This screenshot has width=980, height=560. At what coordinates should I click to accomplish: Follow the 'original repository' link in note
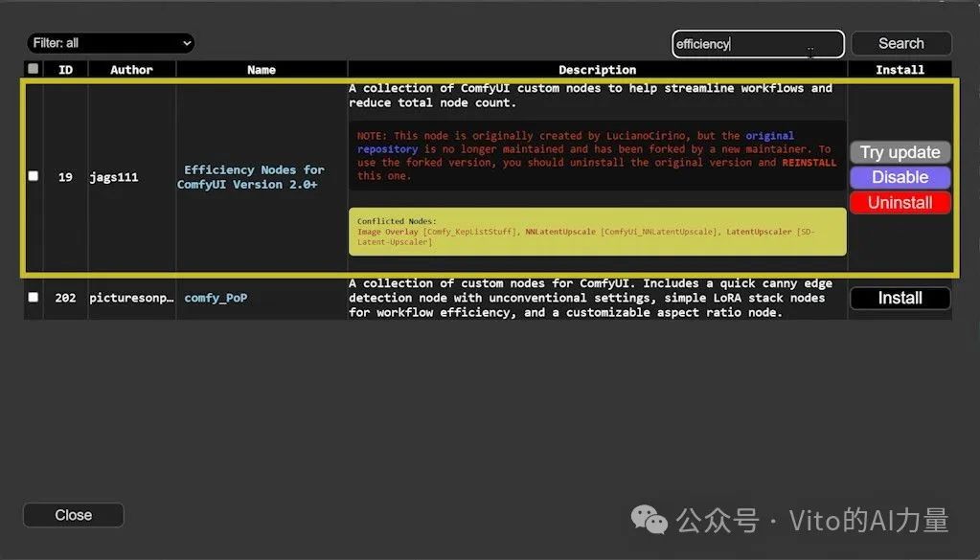575,143
